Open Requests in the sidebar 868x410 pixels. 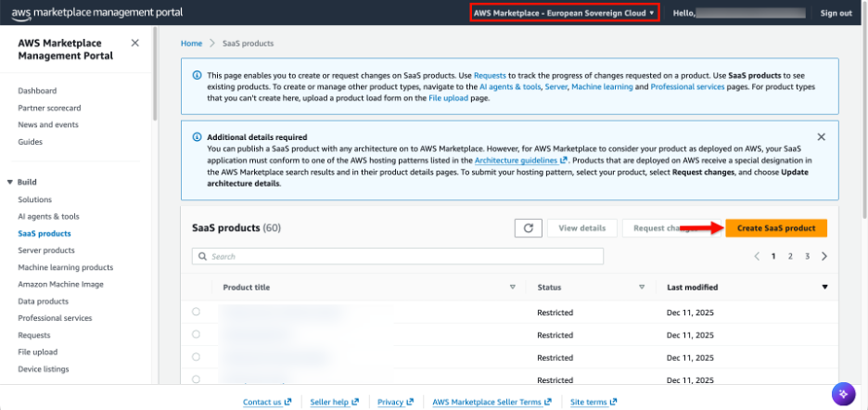point(33,335)
